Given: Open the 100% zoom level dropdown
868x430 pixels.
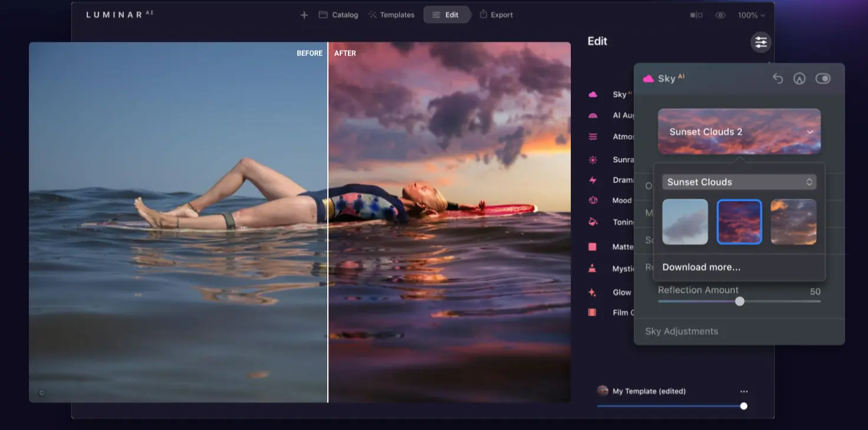Looking at the screenshot, I should tap(751, 15).
